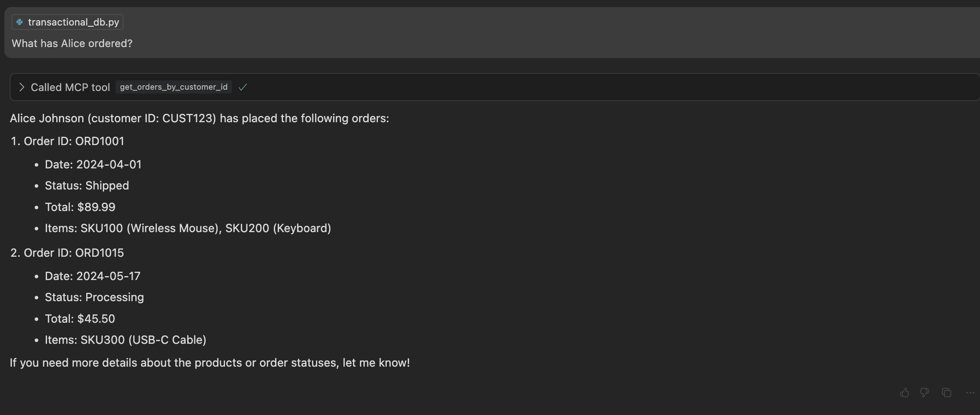Click the green checkmark beside the tool name
The height and width of the screenshot is (415, 980).
[243, 87]
